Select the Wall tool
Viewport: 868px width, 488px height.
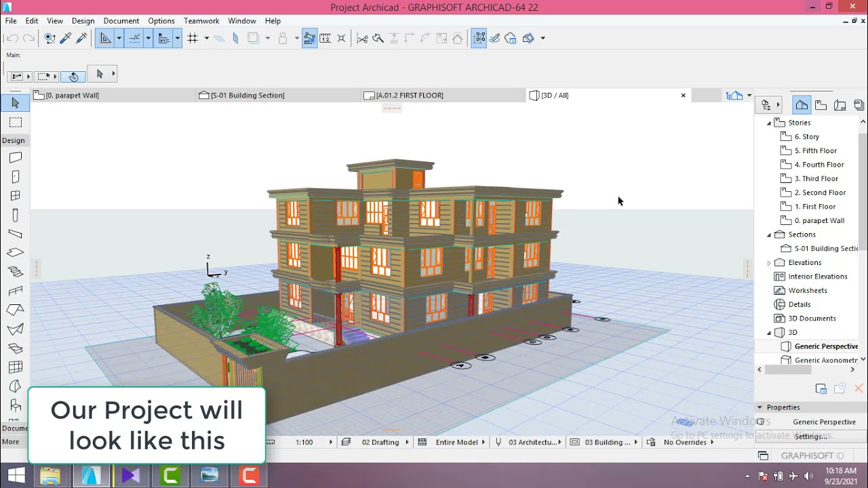pyautogui.click(x=15, y=158)
